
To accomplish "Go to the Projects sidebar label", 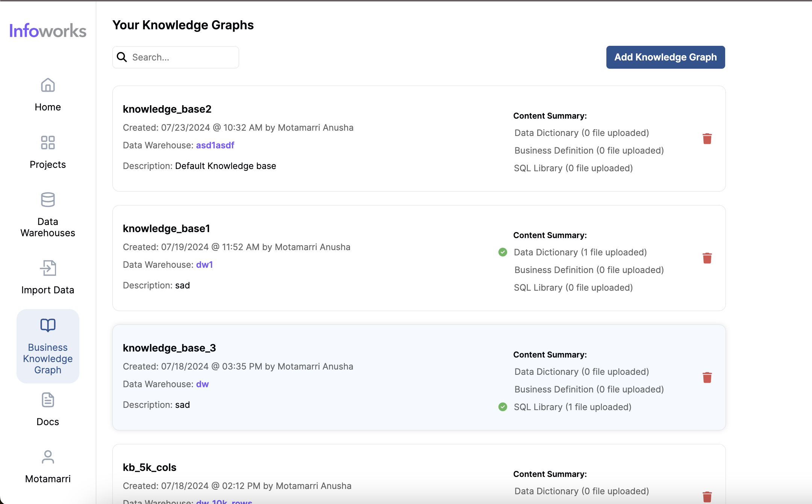I will pyautogui.click(x=48, y=164).
